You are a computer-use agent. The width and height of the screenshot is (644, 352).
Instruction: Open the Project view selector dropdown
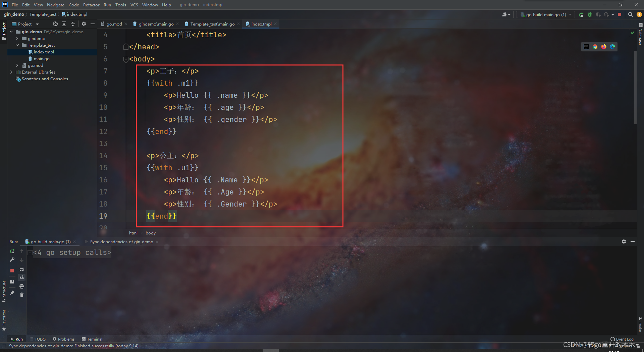[x=25, y=24]
